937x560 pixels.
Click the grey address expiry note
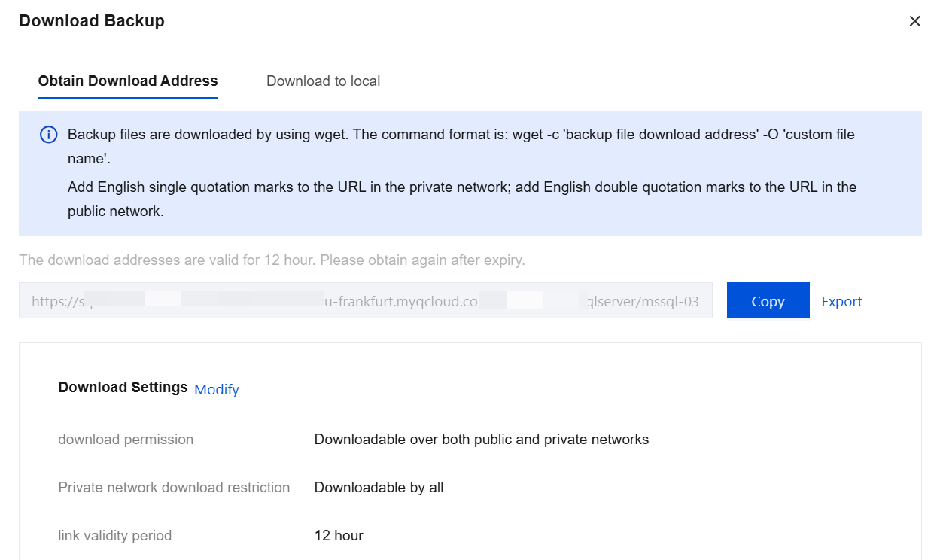pos(272,260)
